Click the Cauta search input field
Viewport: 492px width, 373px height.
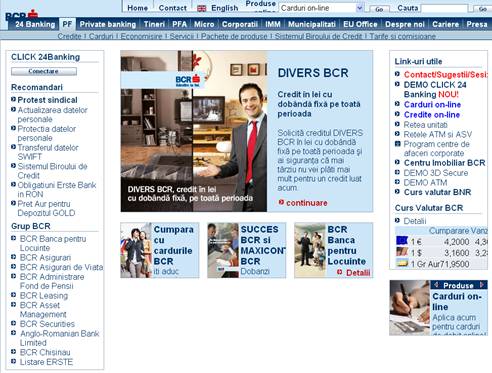coord(444,8)
